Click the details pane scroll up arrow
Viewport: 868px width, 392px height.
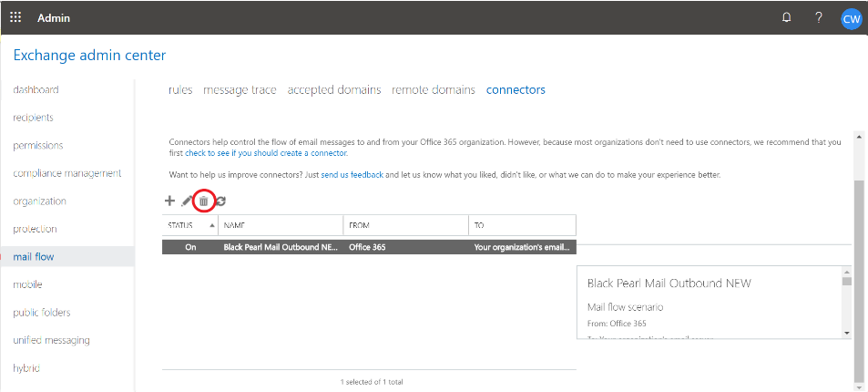coord(846,271)
